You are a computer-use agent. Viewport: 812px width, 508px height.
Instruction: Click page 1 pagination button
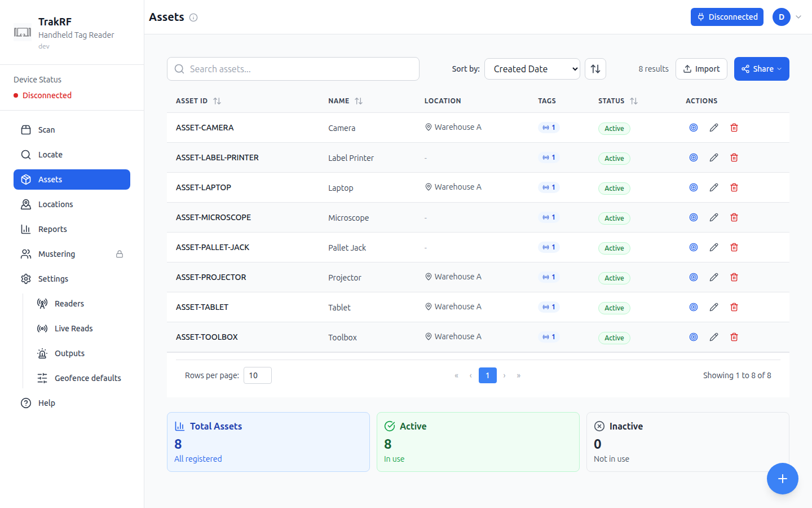click(x=488, y=375)
